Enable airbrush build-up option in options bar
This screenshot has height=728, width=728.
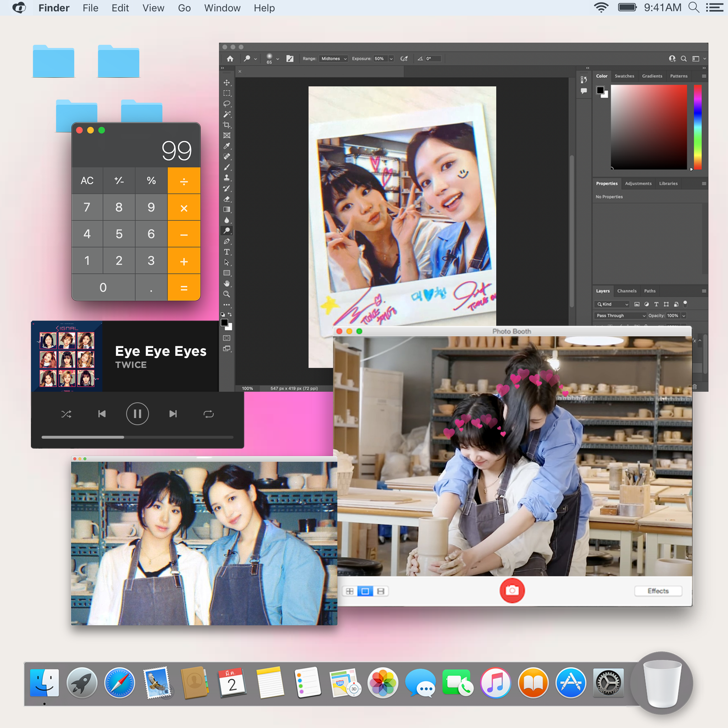click(x=404, y=58)
